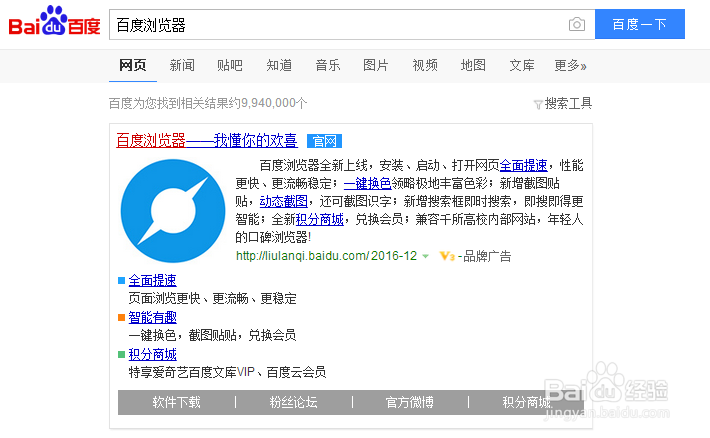
Task: Click 粉丝论坛 in the gray bar
Action: (293, 402)
